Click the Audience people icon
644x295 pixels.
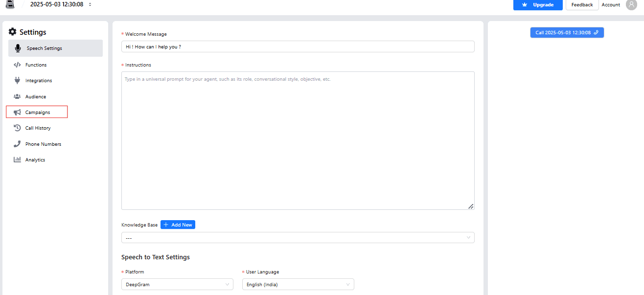(17, 96)
